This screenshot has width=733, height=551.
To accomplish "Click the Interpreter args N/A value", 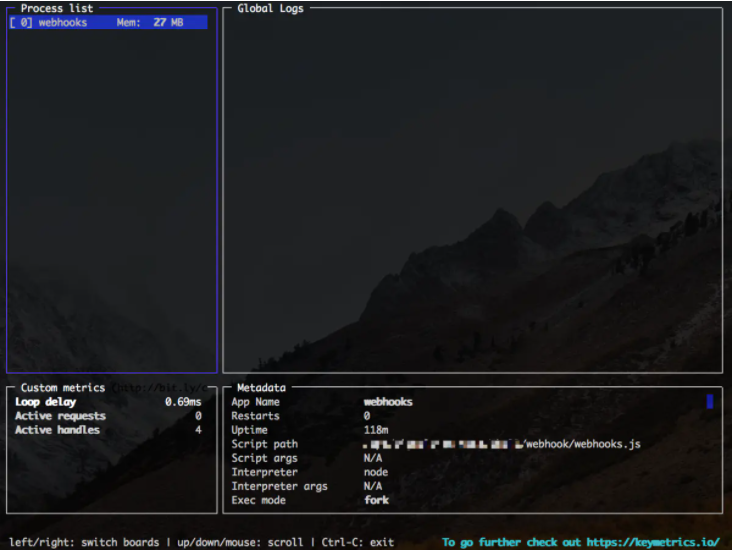I will 373,486.
